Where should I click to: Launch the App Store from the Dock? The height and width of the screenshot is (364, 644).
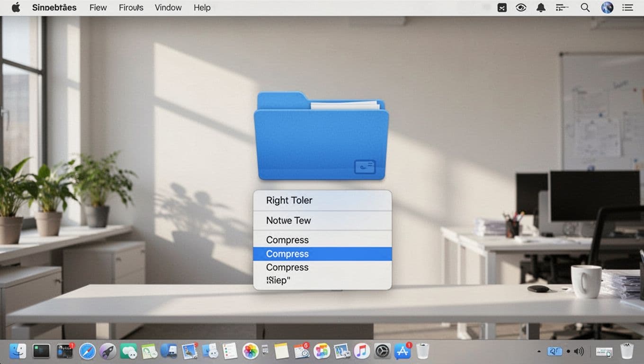402,351
